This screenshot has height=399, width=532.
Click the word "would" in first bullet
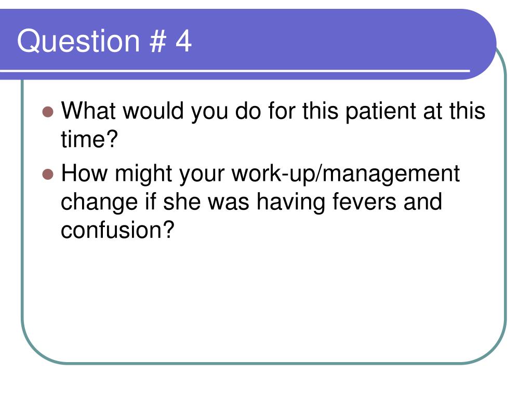pyautogui.click(x=153, y=111)
